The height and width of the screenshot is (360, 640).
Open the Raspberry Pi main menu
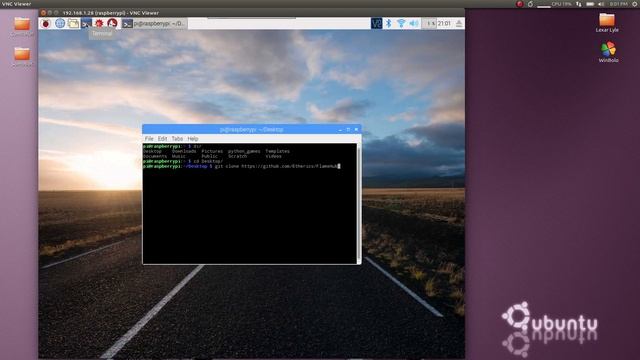tap(46, 24)
